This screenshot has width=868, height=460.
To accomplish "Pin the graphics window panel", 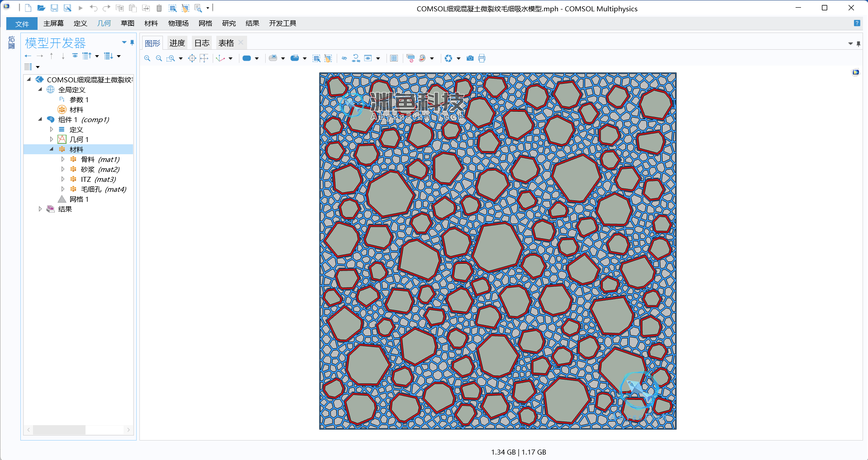I will 858,44.
